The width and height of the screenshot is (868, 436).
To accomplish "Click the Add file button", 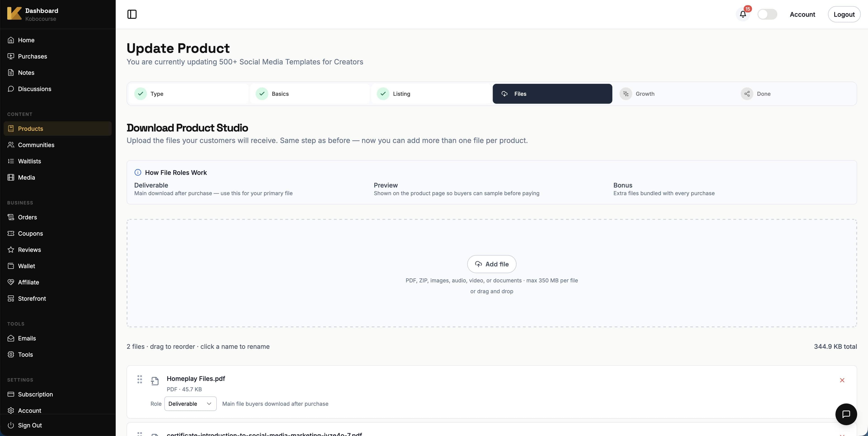I will 492,264.
